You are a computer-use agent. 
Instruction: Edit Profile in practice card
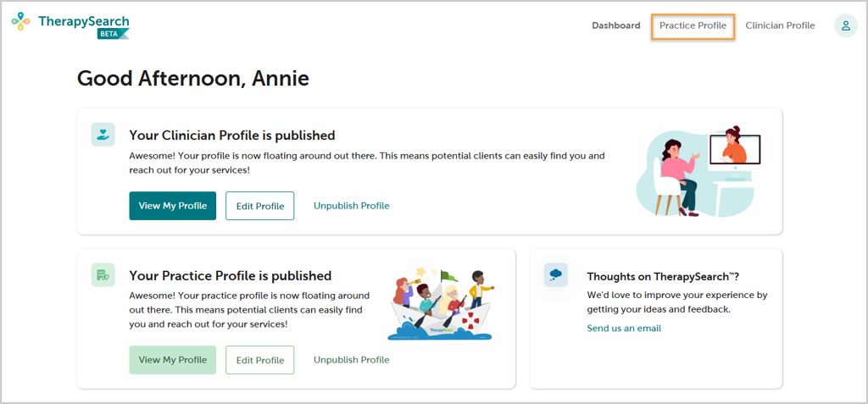click(260, 360)
